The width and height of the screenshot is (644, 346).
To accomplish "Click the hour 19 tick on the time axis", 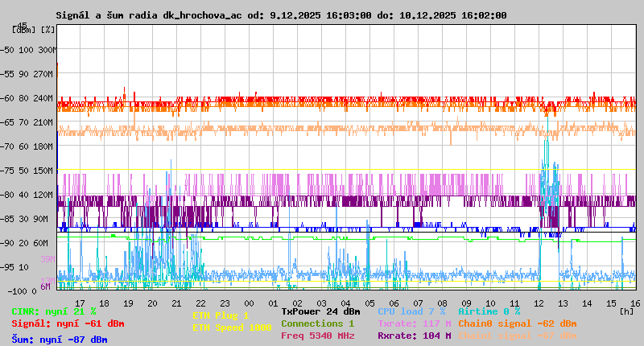I will [128, 302].
